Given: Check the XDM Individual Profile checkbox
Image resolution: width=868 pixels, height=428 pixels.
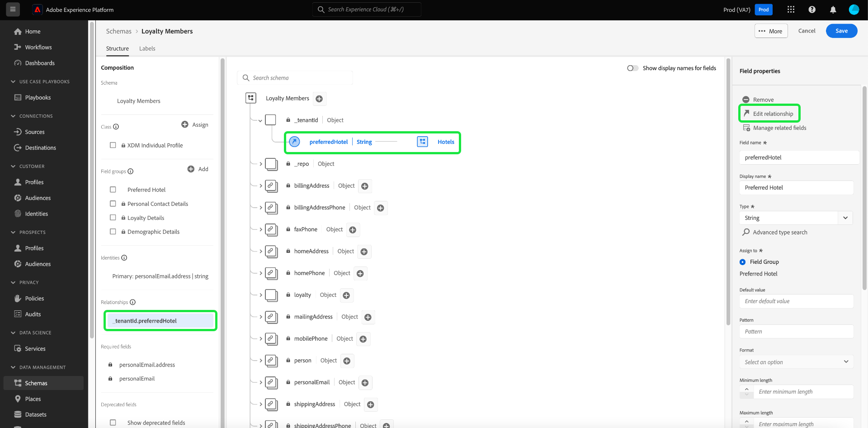Looking at the screenshot, I should click(x=113, y=145).
